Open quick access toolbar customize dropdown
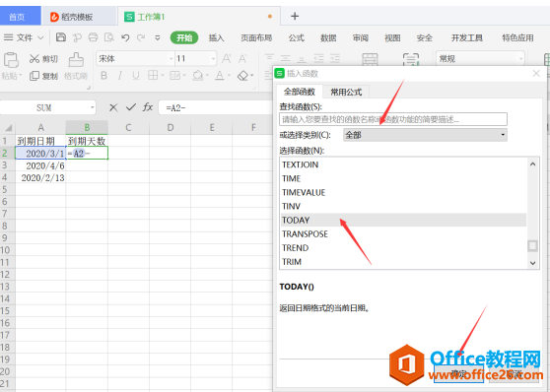This screenshot has width=550, height=392. pos(157,37)
